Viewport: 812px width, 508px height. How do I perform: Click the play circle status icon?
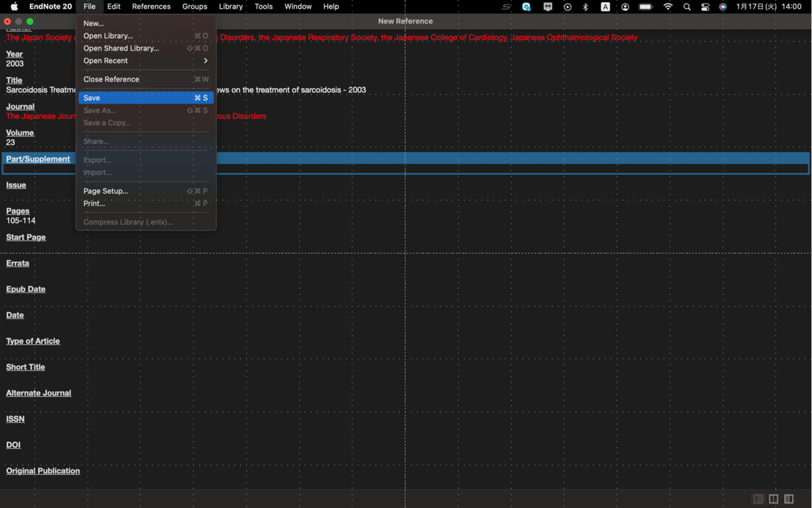pos(568,7)
